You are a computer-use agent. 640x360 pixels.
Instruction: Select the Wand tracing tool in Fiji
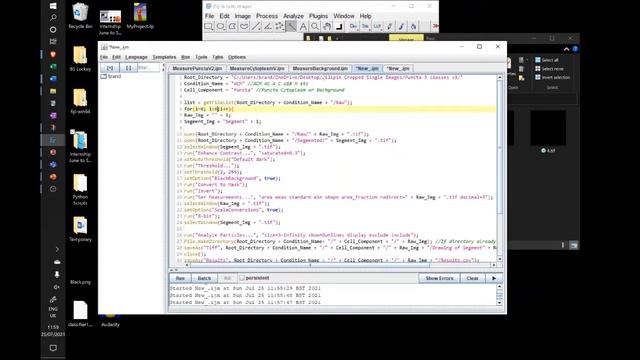tap(291, 27)
